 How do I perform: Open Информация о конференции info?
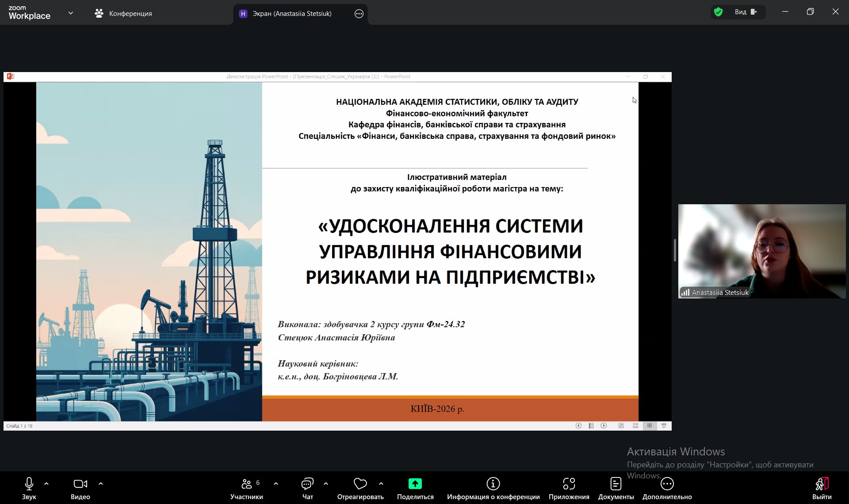(x=493, y=484)
